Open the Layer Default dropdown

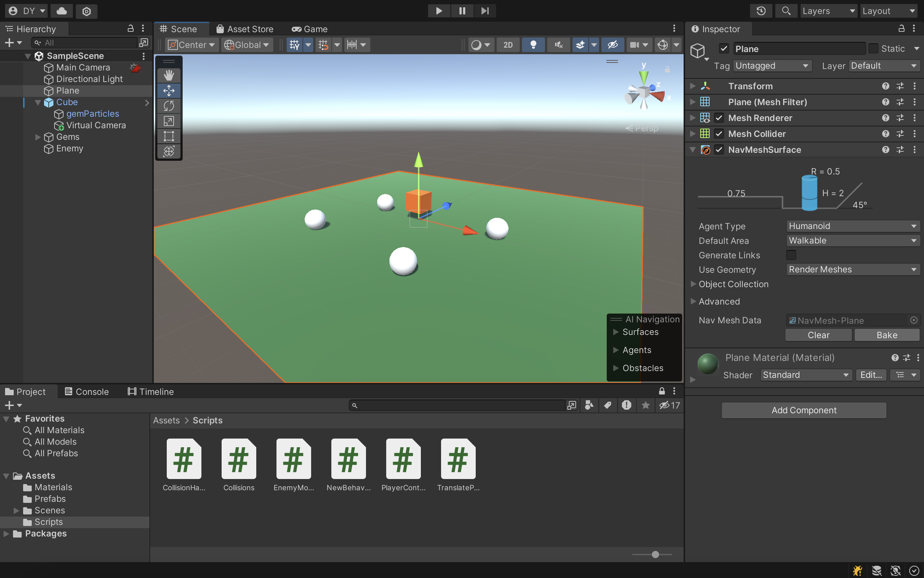pos(884,66)
